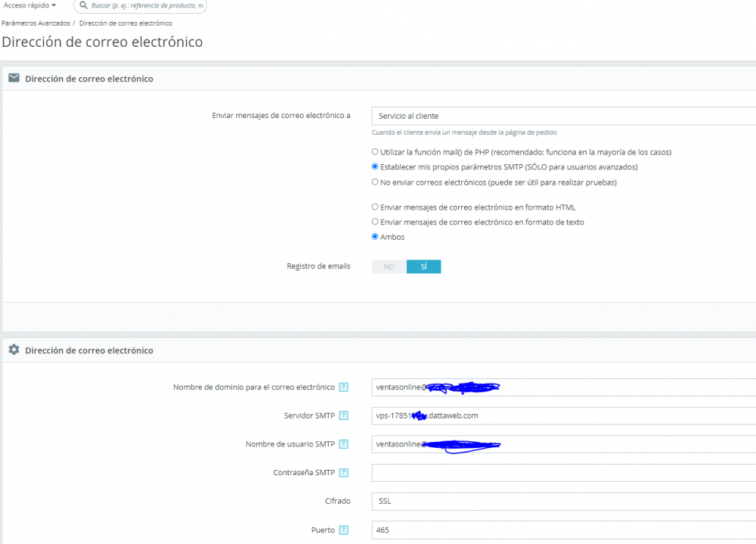Click help icon for Nombre de usuario SMTP
The width and height of the screenshot is (756, 544).
click(344, 444)
